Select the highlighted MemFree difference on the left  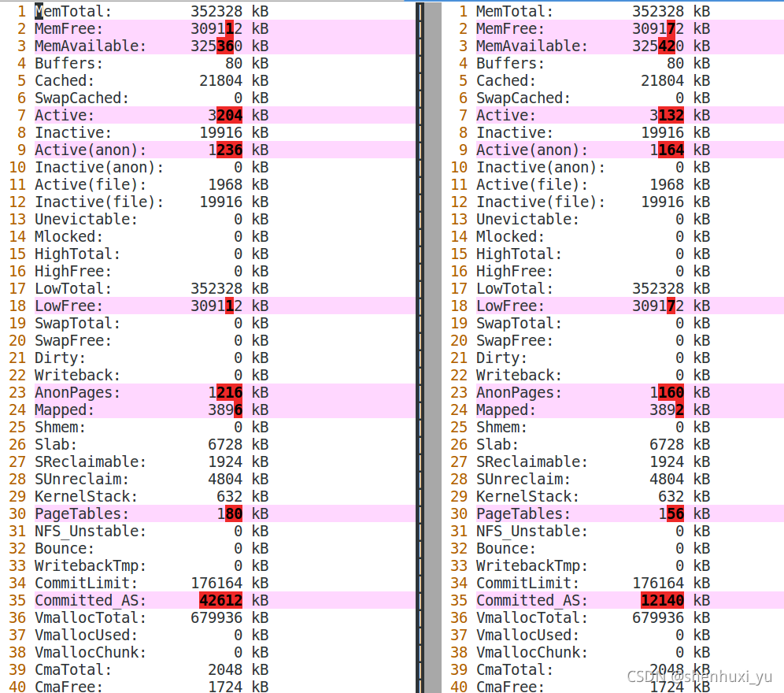coord(228,28)
